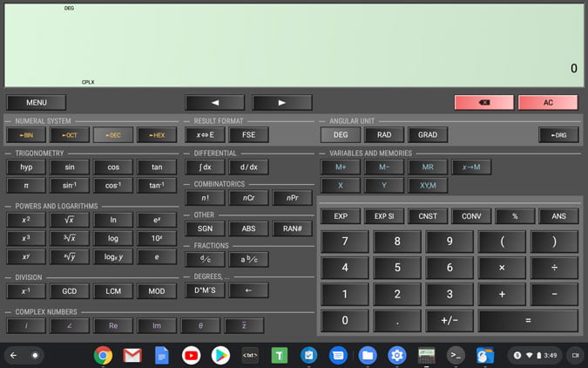
Task: Switch numeral system to HEX
Action: [x=157, y=135]
